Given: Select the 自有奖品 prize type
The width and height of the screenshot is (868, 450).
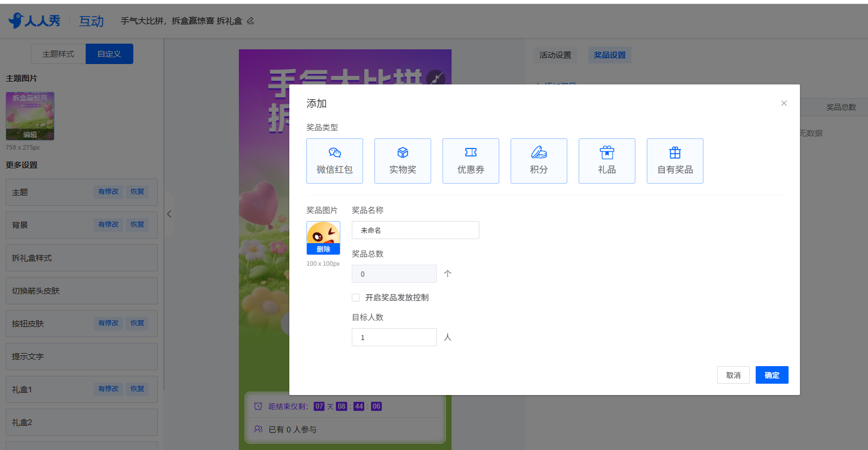Looking at the screenshot, I should [675, 161].
